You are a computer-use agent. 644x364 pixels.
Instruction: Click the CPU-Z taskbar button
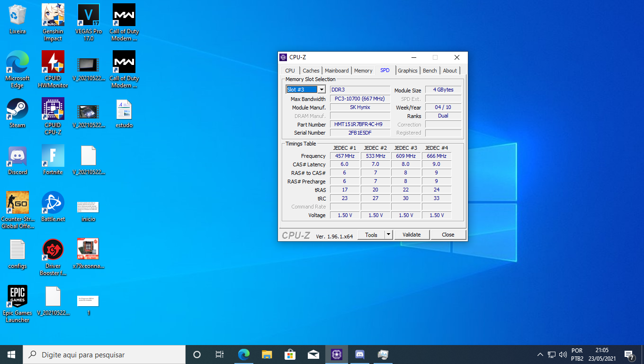pyautogui.click(x=337, y=355)
